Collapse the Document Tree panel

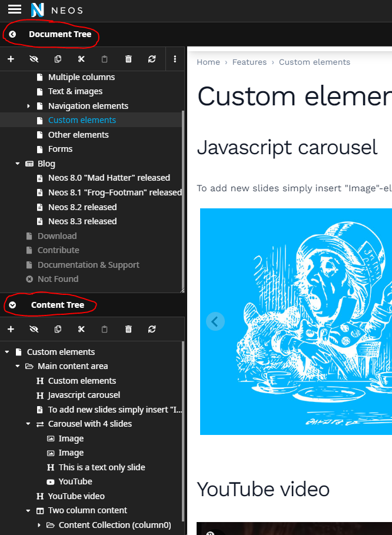click(x=12, y=35)
